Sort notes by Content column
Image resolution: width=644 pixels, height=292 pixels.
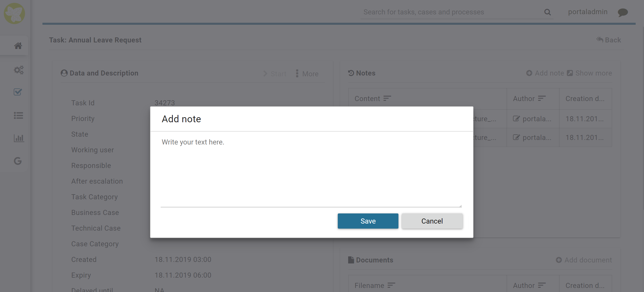coord(387,98)
